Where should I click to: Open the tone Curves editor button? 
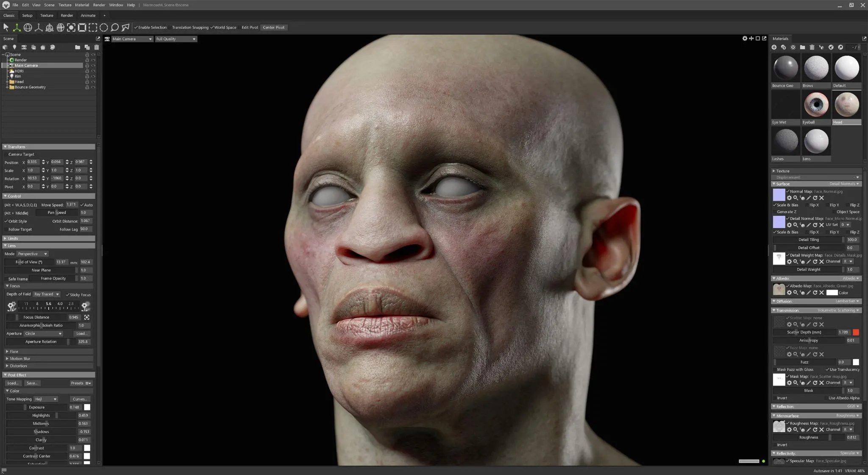click(x=80, y=399)
